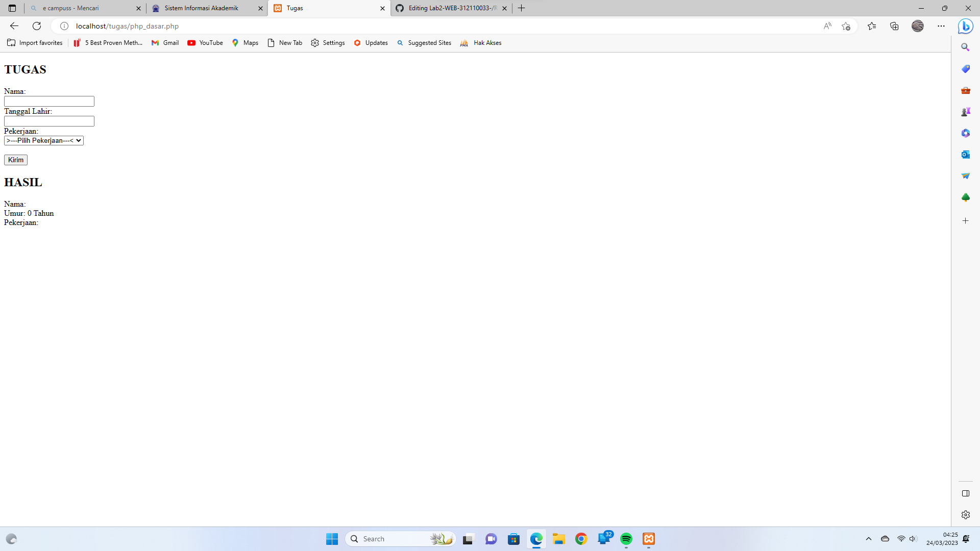
Task: Expand the system tray hidden icons chevron
Action: (x=868, y=539)
